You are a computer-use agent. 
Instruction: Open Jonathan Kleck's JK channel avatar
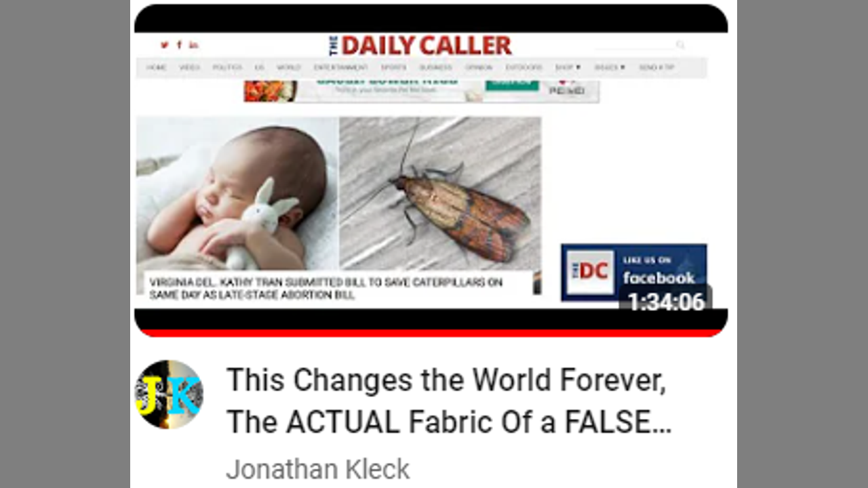point(169,394)
